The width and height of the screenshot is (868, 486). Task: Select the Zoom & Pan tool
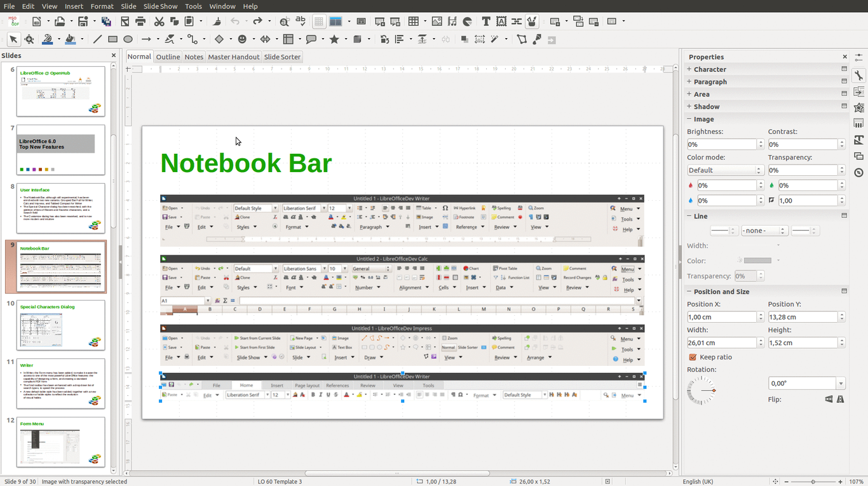[x=29, y=39]
